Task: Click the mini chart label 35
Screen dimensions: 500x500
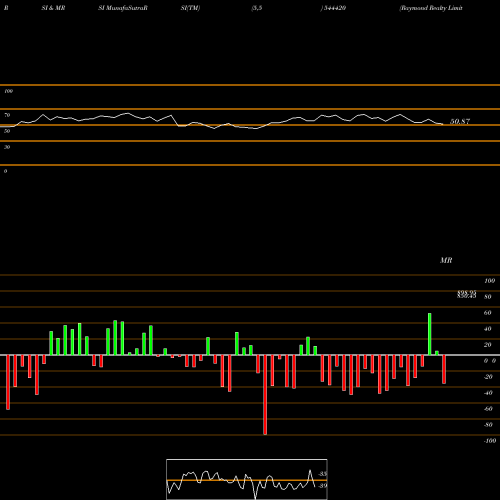Action: [323, 474]
